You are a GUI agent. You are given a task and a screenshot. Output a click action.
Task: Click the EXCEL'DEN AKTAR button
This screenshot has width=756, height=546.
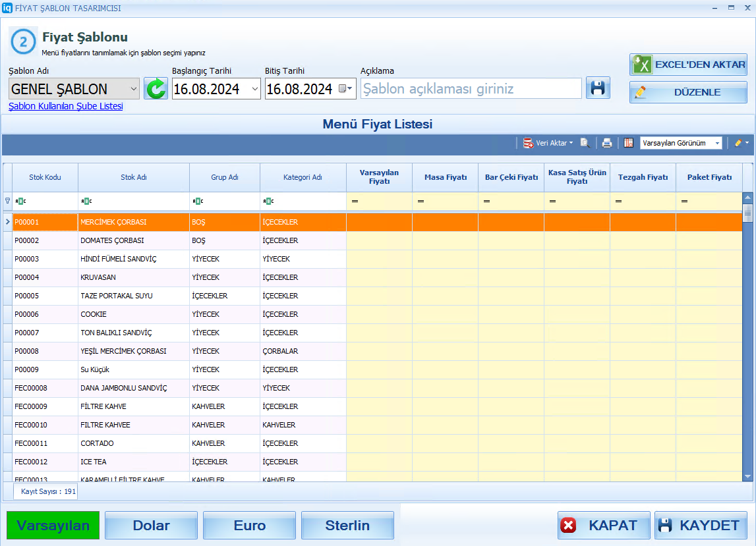pyautogui.click(x=689, y=65)
